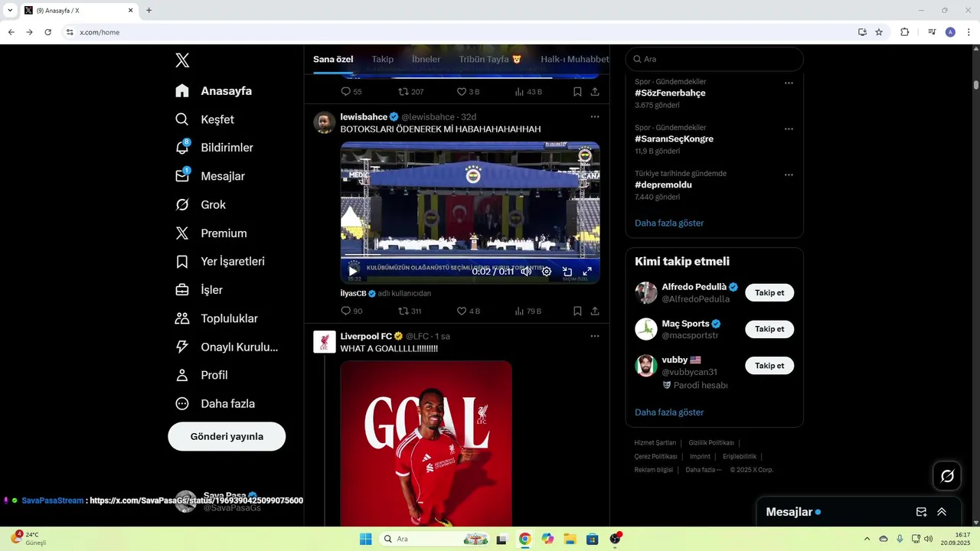Open Bildirimler notifications

click(214, 148)
